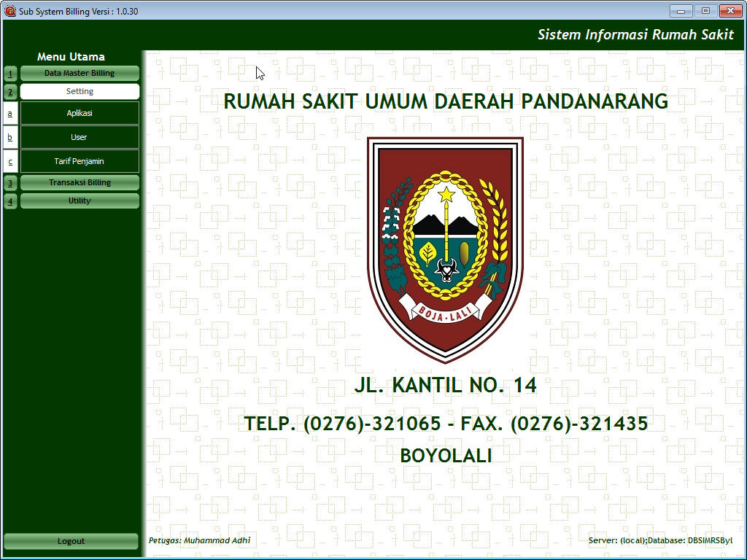
Task: Click shortcut letter c beside Tarif Penjamin
Action: click(x=10, y=161)
